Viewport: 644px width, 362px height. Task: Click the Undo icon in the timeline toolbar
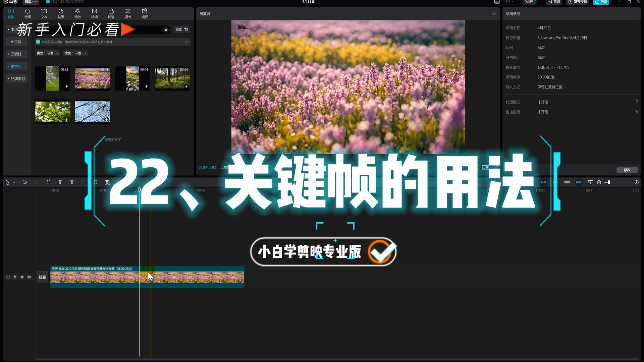25,182
